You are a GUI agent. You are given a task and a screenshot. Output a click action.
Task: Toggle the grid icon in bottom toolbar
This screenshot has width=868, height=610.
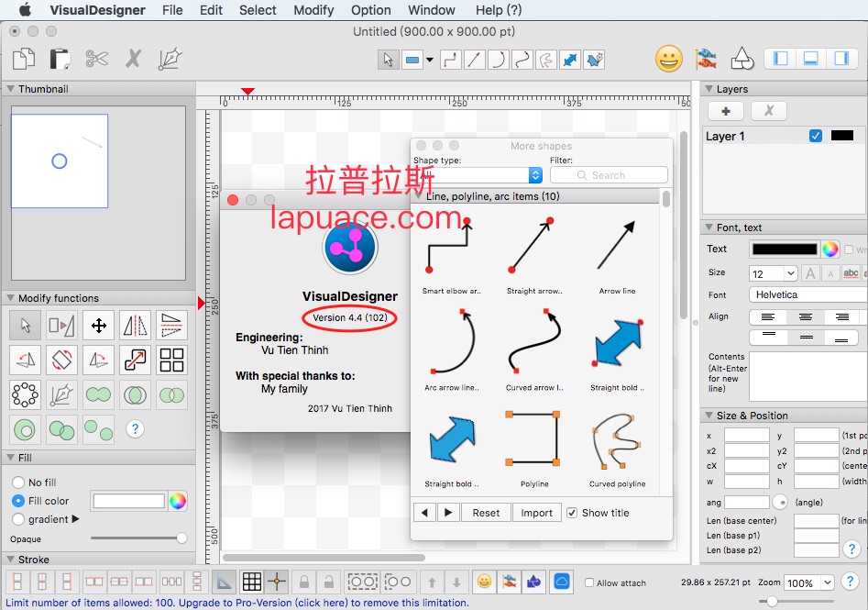pyautogui.click(x=251, y=582)
